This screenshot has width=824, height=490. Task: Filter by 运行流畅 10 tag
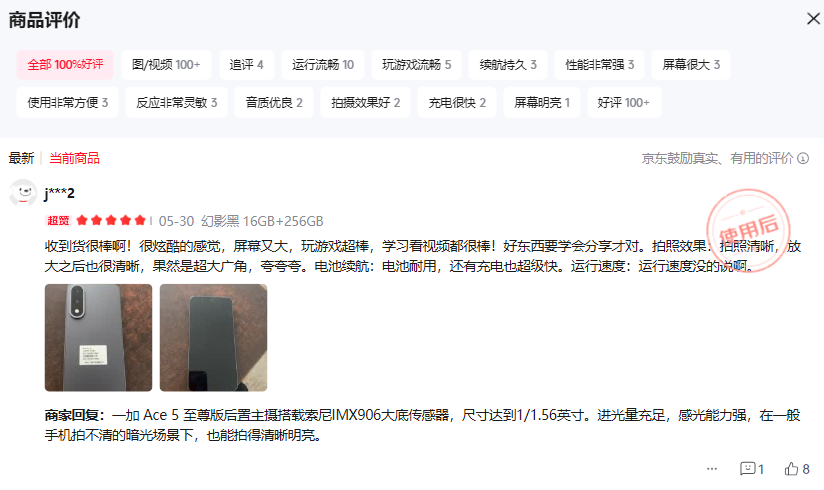(x=323, y=65)
